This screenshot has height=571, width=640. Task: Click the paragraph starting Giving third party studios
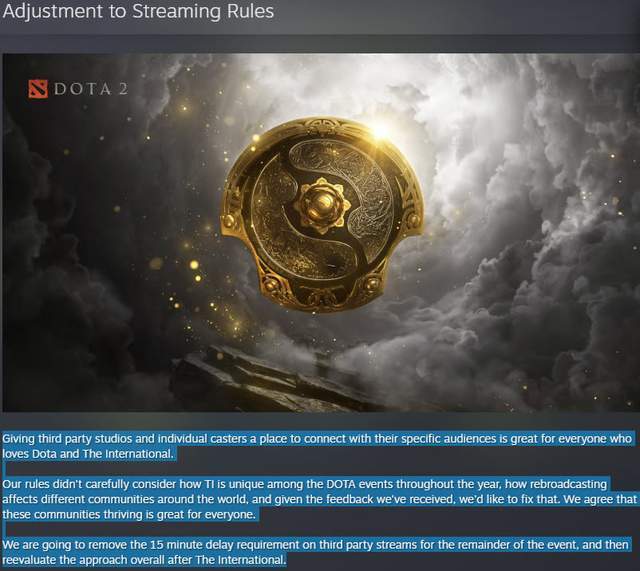tap(317, 446)
